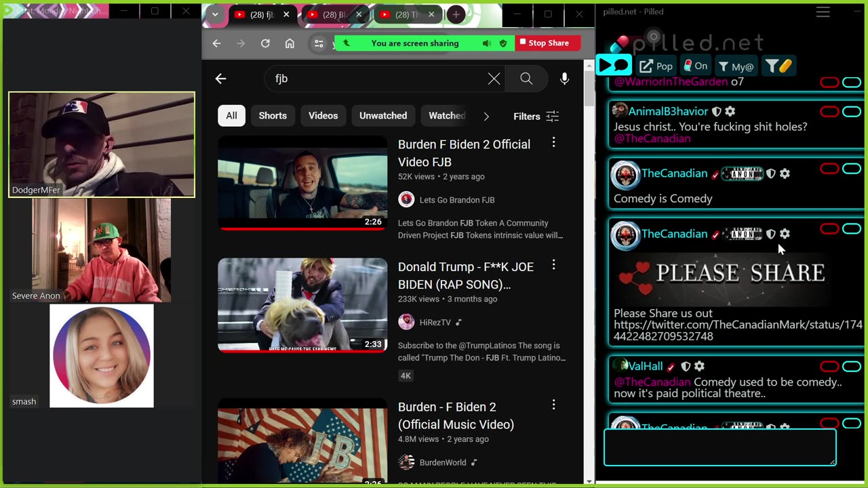Open the tab search dropdown in browser
The width and height of the screenshot is (868, 488).
[x=215, y=14]
